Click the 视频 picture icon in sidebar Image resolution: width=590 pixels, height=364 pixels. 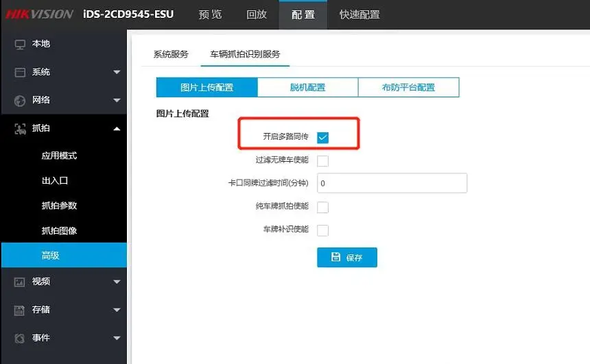20,282
